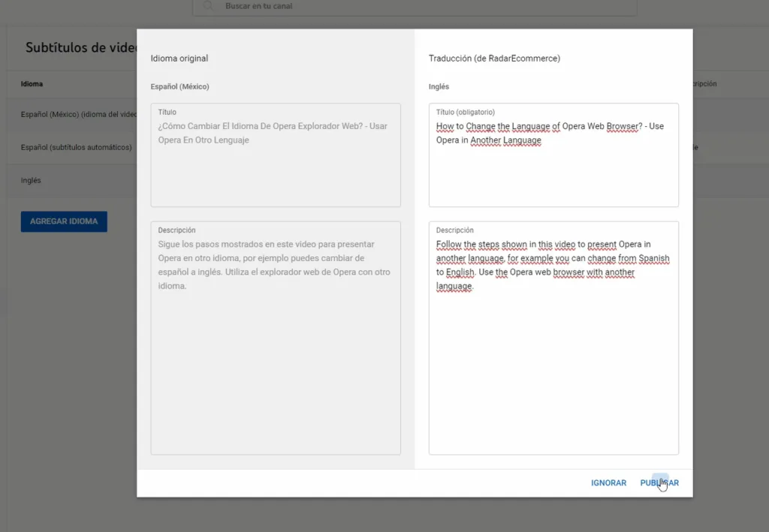
Task: Click the Idioma original heading
Action: click(179, 59)
